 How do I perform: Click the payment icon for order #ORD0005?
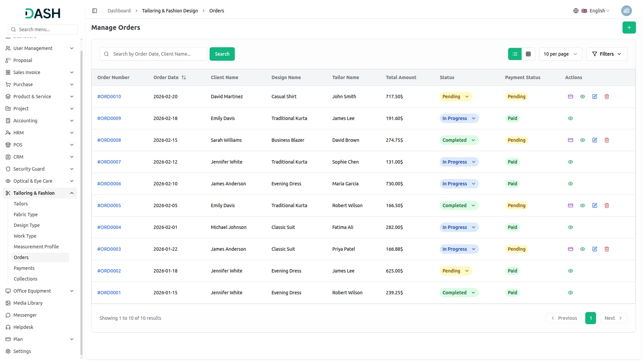(570, 205)
